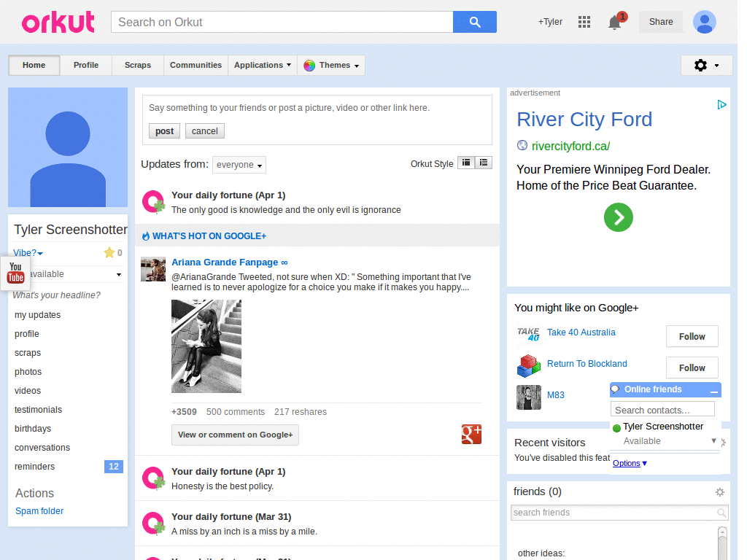Screen dimensions: 747x560
Task: Click View or comment on Google+
Action: (235, 435)
